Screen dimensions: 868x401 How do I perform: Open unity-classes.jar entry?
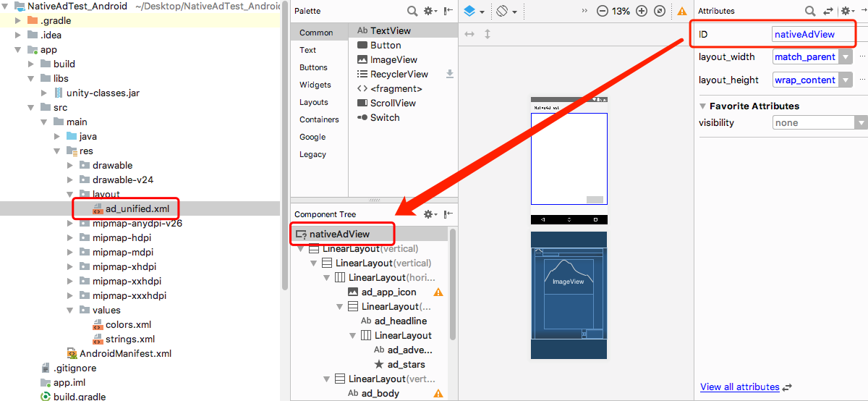click(x=103, y=93)
